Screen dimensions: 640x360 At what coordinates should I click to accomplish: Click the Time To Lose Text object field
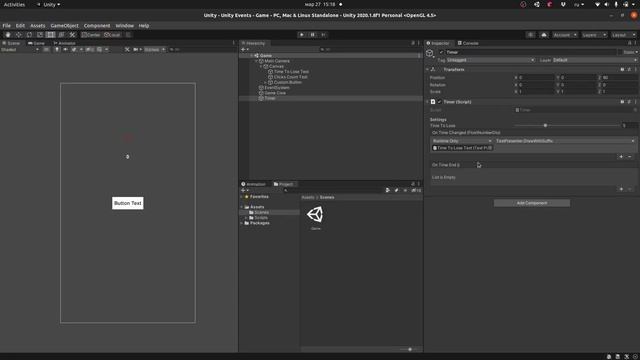tap(462, 148)
